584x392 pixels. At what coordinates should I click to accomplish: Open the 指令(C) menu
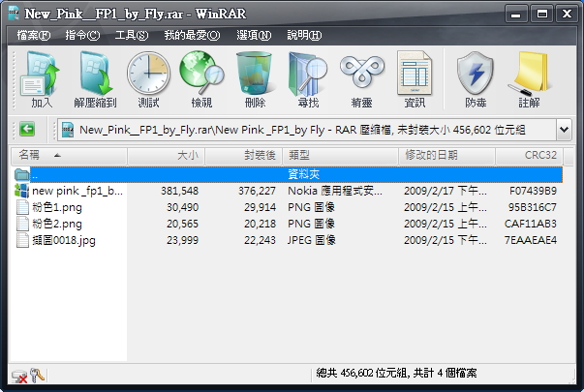(x=82, y=36)
